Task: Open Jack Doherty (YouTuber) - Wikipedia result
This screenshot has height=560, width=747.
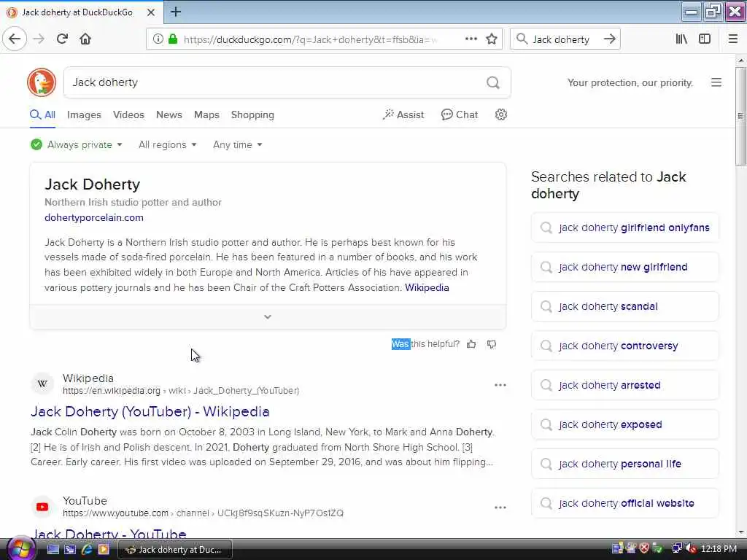Action: tap(150, 411)
